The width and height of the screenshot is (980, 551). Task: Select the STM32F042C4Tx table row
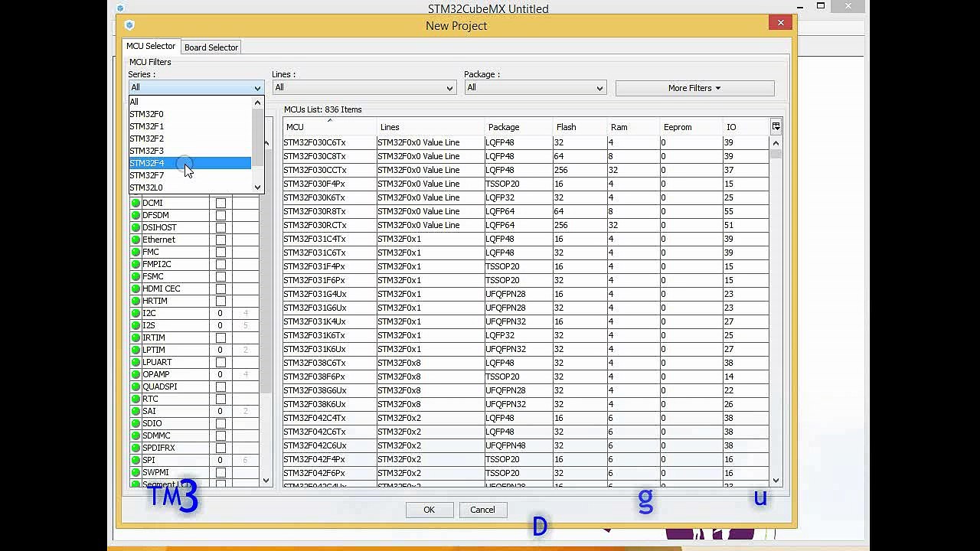[x=525, y=418]
